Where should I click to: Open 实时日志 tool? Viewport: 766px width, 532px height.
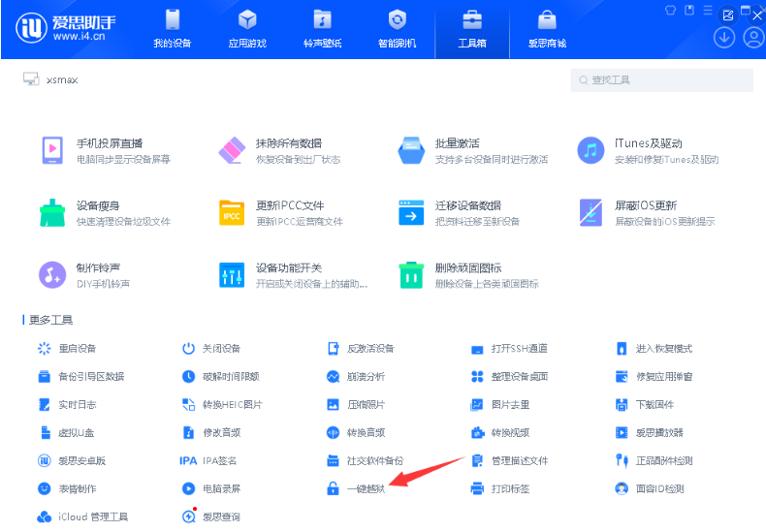pos(67,405)
